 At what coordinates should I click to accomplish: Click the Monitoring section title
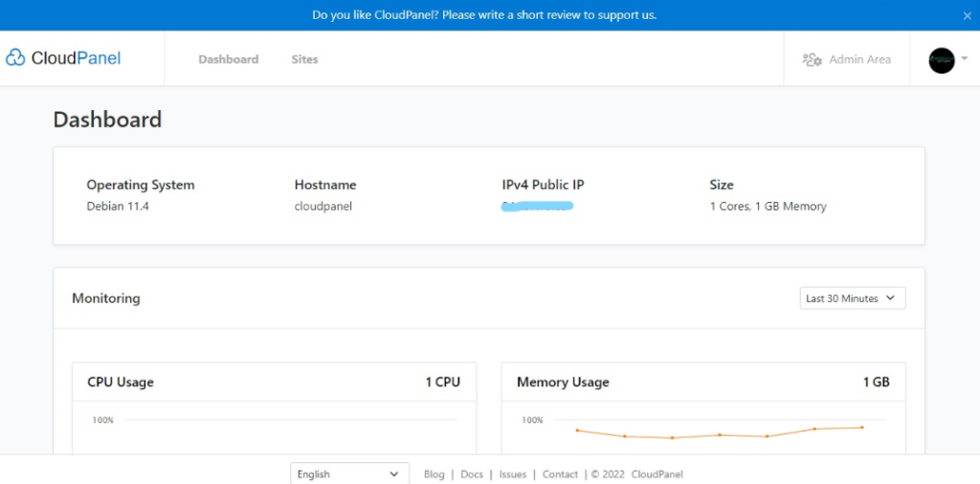click(106, 298)
